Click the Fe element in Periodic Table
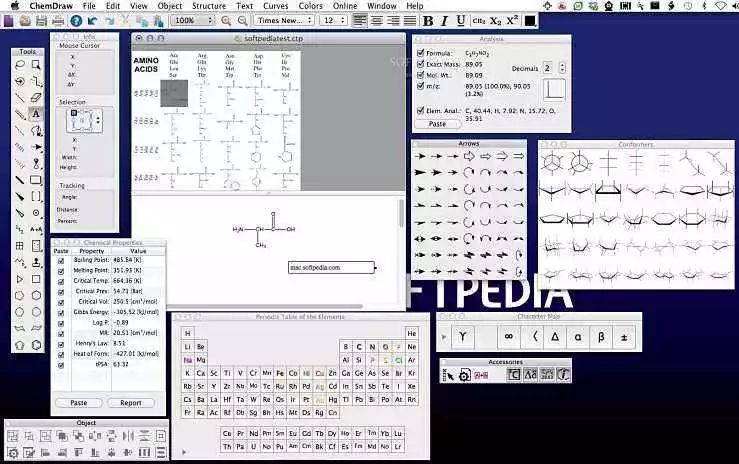Screen dimensions: 739x464 pyautogui.click(x=280, y=373)
